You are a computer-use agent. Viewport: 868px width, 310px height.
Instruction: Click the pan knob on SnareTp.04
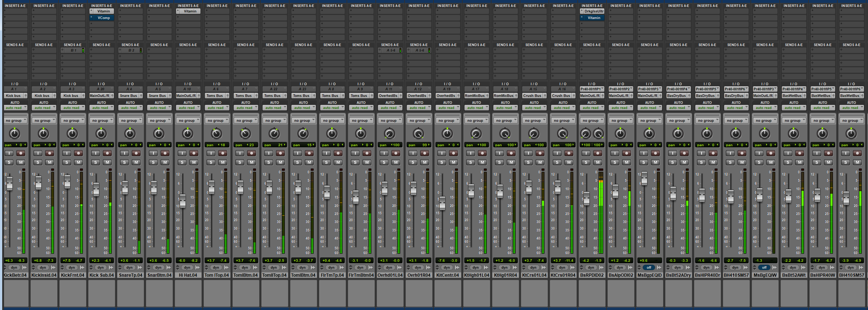pos(130,134)
